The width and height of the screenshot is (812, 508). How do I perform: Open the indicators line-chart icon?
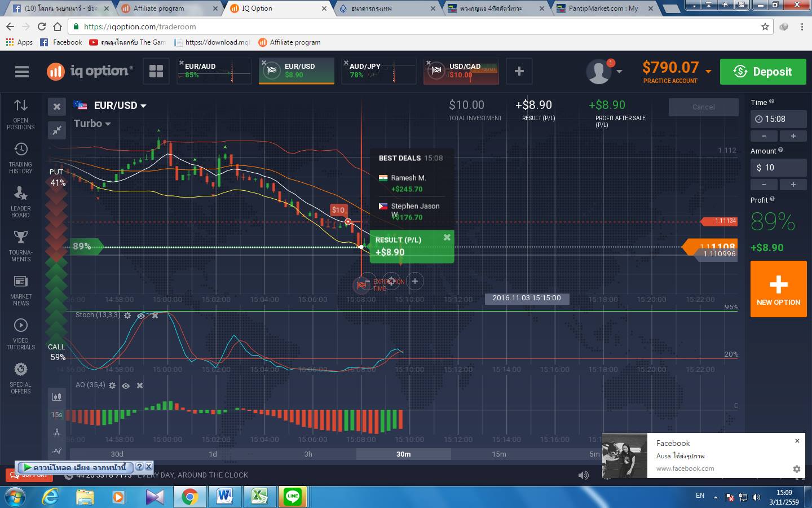(x=57, y=451)
